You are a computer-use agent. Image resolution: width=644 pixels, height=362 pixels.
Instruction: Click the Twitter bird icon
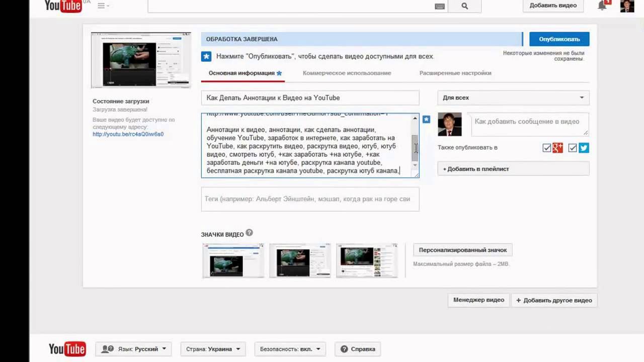[584, 148]
